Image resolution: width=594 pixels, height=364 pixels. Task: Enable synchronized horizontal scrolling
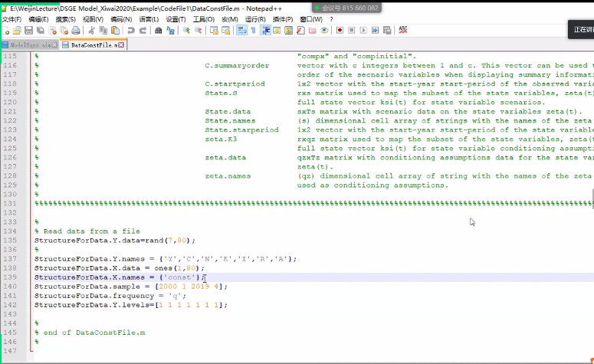(226, 31)
